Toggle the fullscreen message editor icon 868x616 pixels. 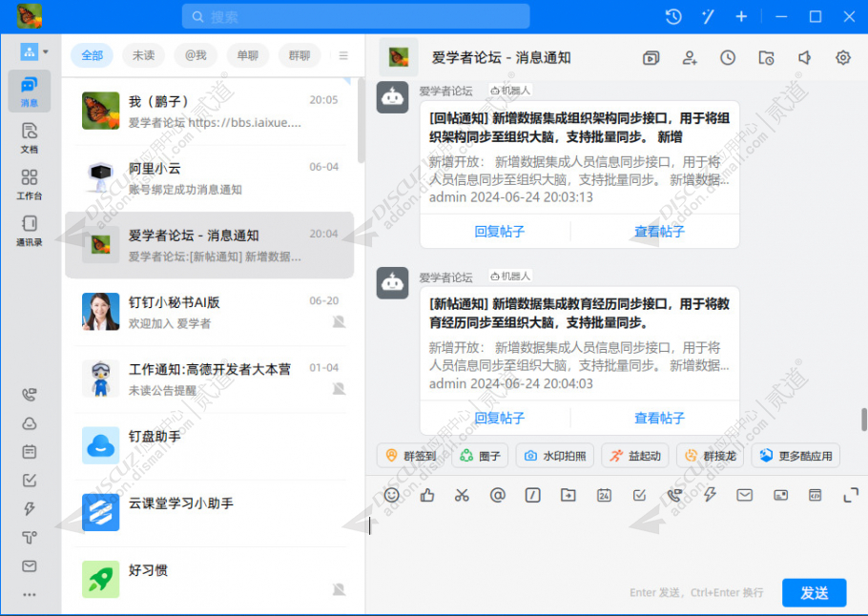click(850, 495)
